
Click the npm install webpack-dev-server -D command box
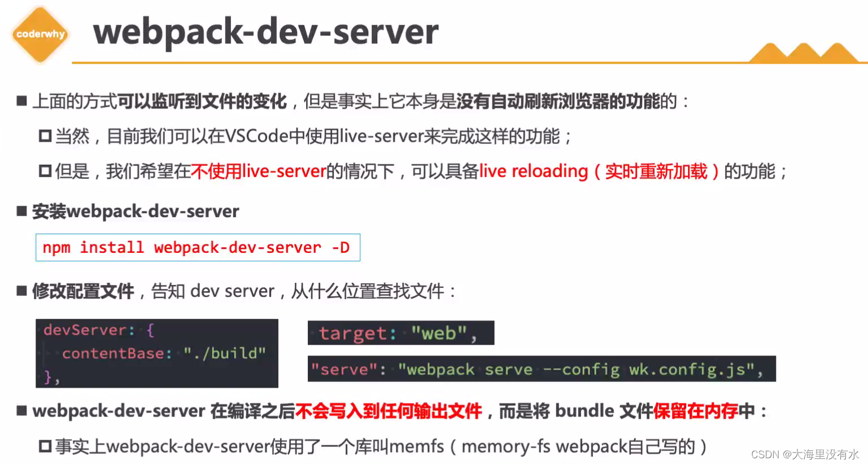pos(198,247)
